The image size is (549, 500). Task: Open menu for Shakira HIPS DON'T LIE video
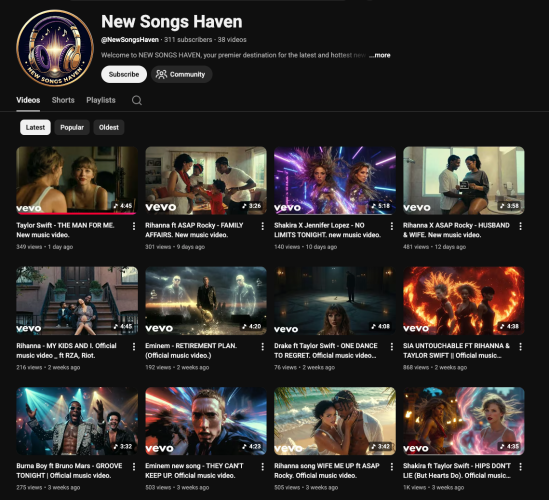(520, 467)
